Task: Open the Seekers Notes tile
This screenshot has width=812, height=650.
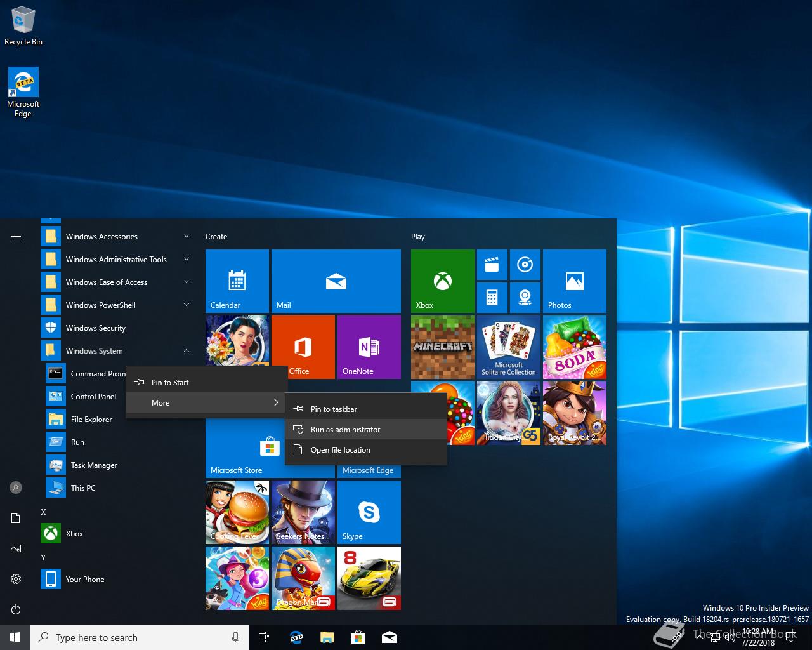Action: pyautogui.click(x=303, y=512)
